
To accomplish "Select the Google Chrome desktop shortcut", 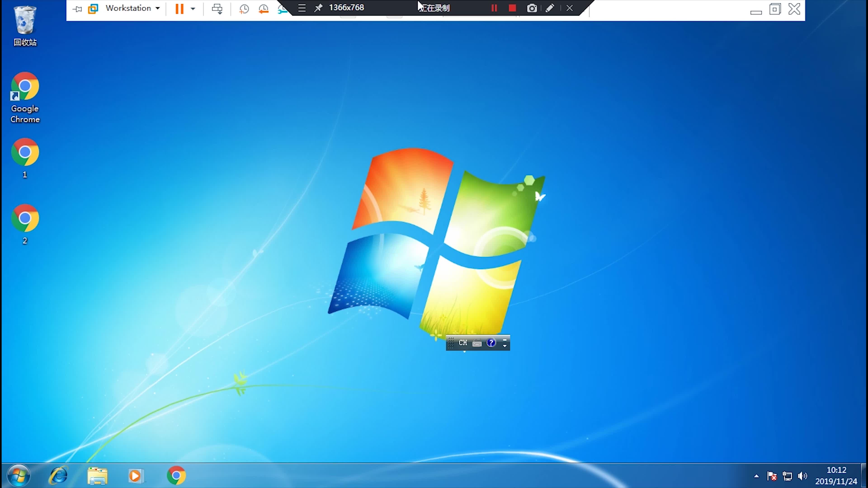I will (x=25, y=98).
